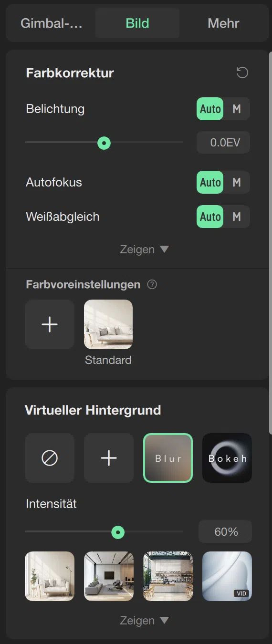Screen dimensions: 272x644
Task: Set Weißabgleich to Auto
Action: pos(210,217)
